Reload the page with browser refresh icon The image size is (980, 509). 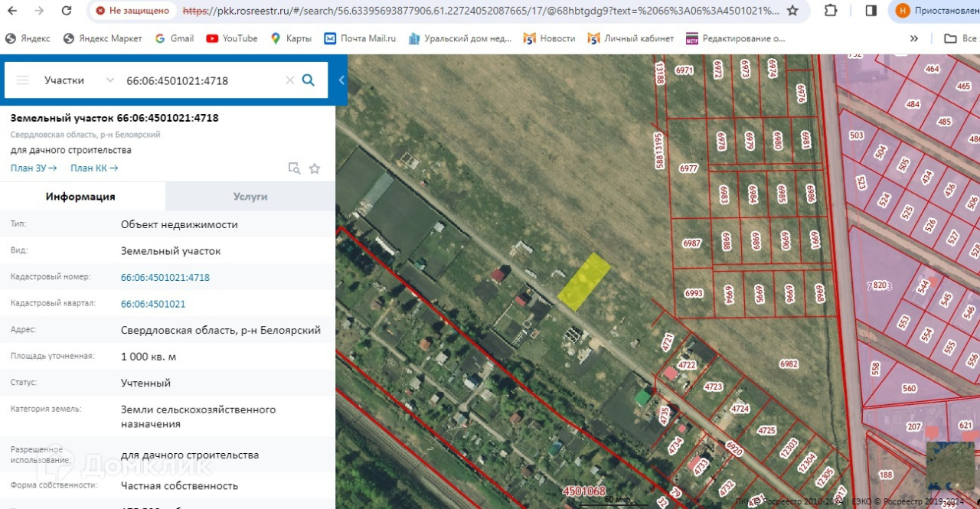pos(67,11)
